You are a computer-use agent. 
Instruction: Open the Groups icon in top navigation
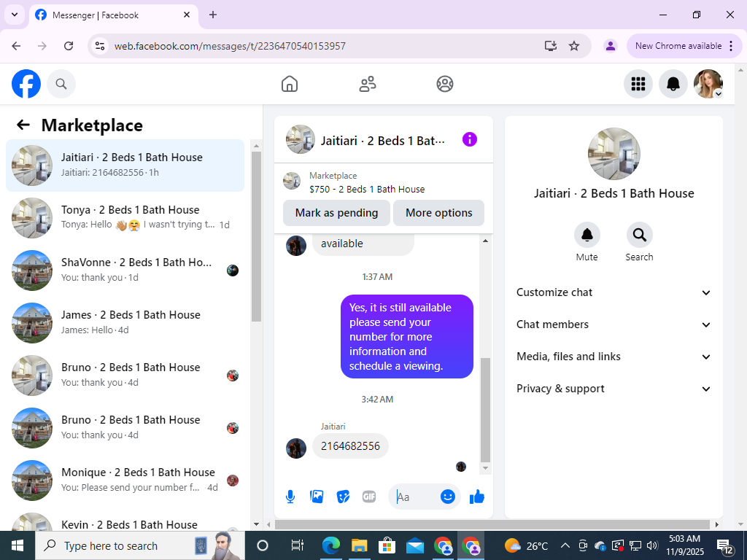point(445,84)
